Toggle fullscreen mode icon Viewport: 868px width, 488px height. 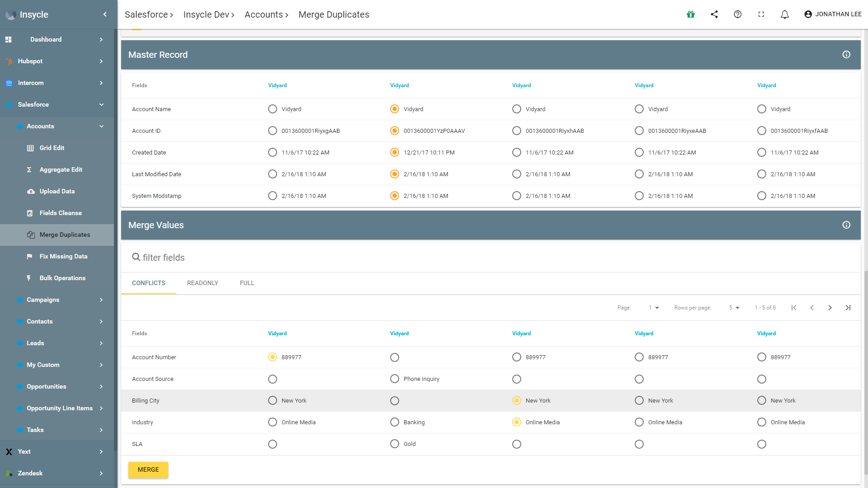[x=761, y=14]
